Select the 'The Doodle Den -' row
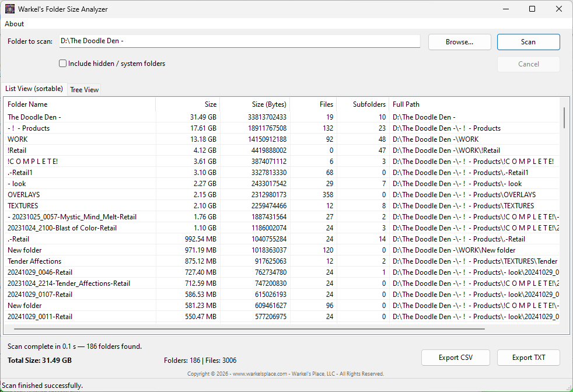This screenshot has width=573, height=392. (x=281, y=117)
